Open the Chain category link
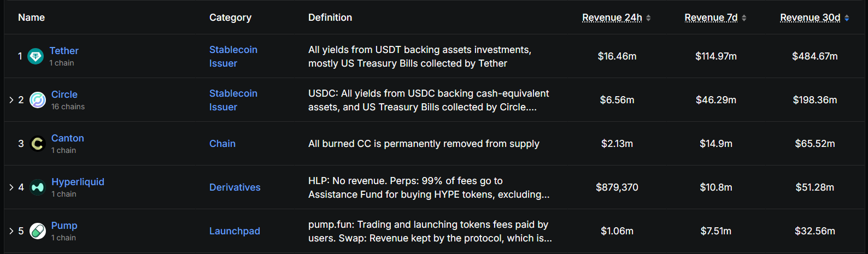The image size is (868, 254). [x=222, y=144]
